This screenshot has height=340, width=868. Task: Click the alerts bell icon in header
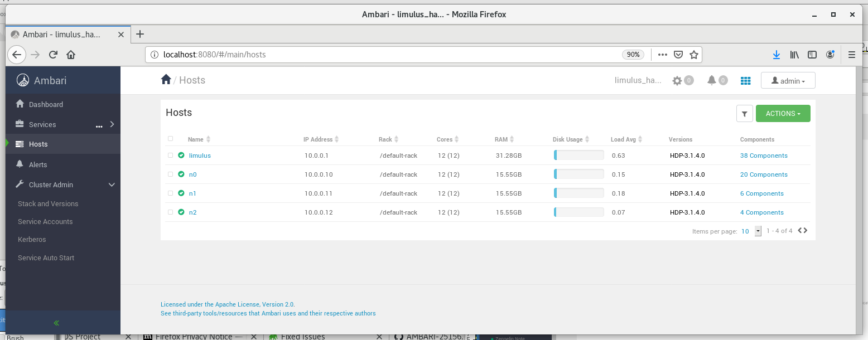click(x=712, y=80)
